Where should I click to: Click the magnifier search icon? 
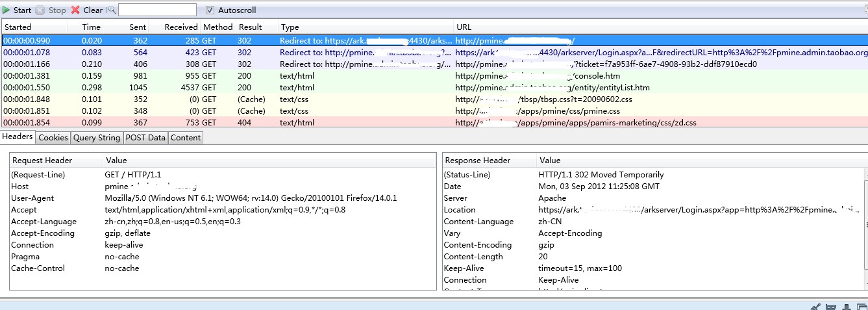tap(112, 10)
